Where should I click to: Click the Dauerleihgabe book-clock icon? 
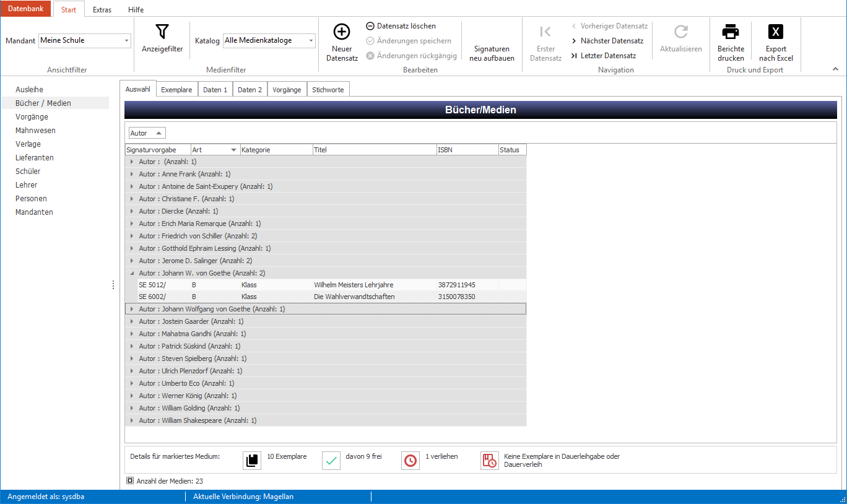point(490,461)
